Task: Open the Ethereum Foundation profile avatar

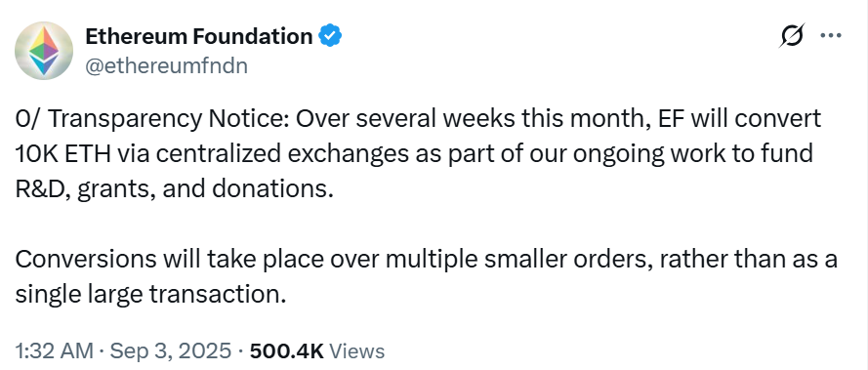Action: click(44, 51)
